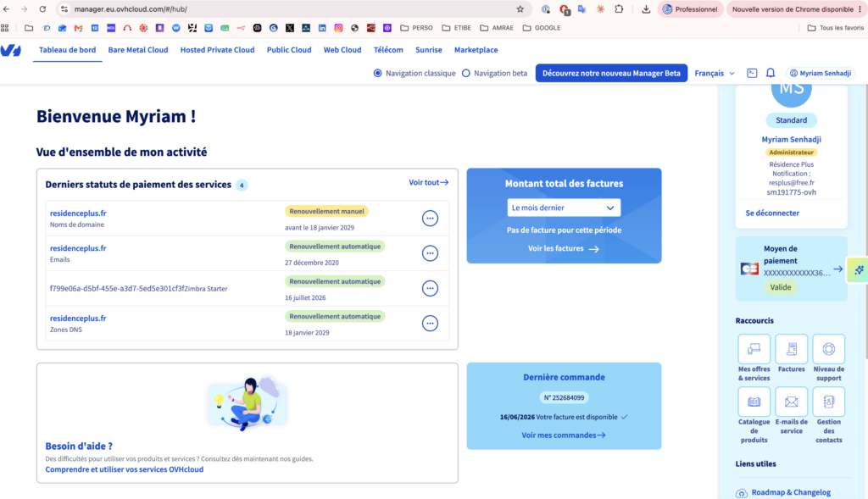Go back to previous page
868x499 pixels.
point(7,8)
